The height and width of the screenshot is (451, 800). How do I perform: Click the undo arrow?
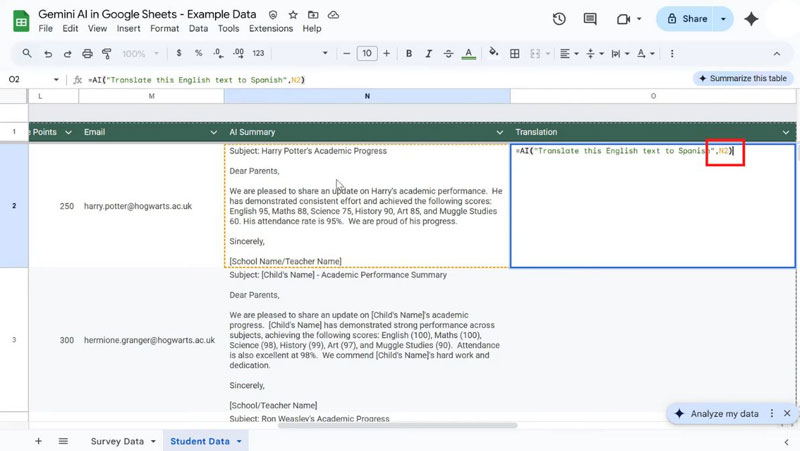point(48,54)
